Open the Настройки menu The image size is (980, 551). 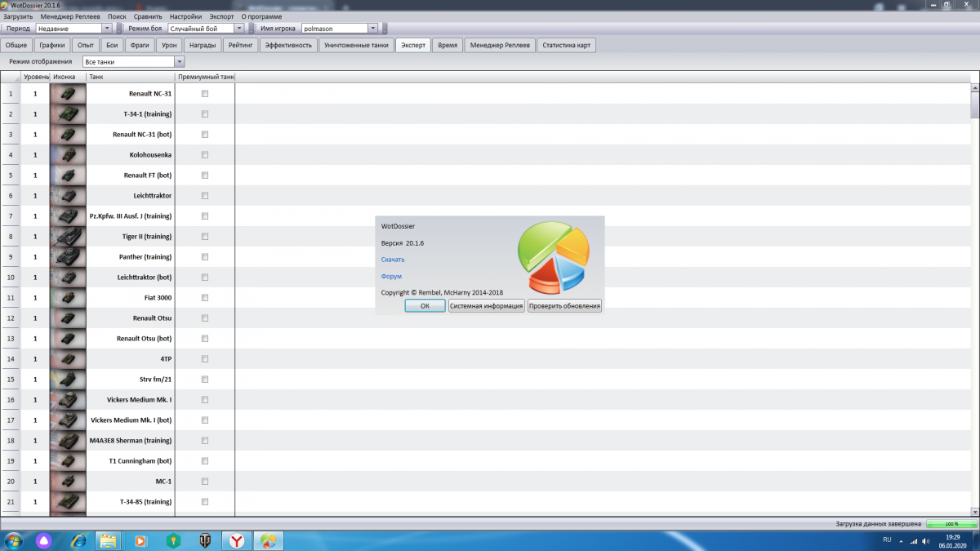185,16
